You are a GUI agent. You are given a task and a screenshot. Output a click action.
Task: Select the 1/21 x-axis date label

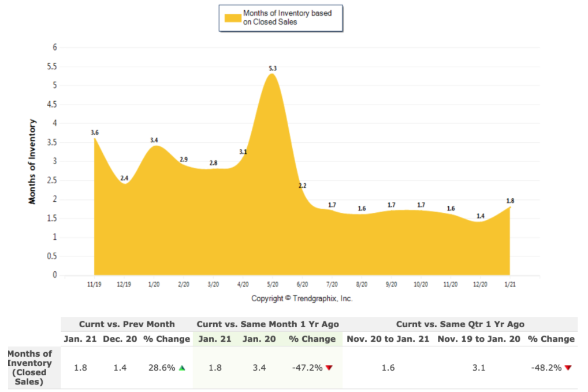pyautogui.click(x=510, y=284)
